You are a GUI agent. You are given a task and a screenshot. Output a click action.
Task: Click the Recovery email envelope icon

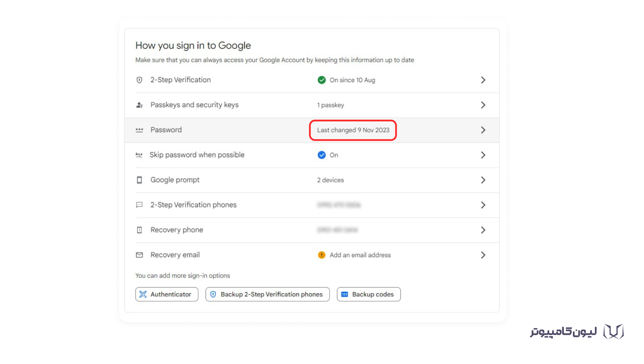point(139,255)
